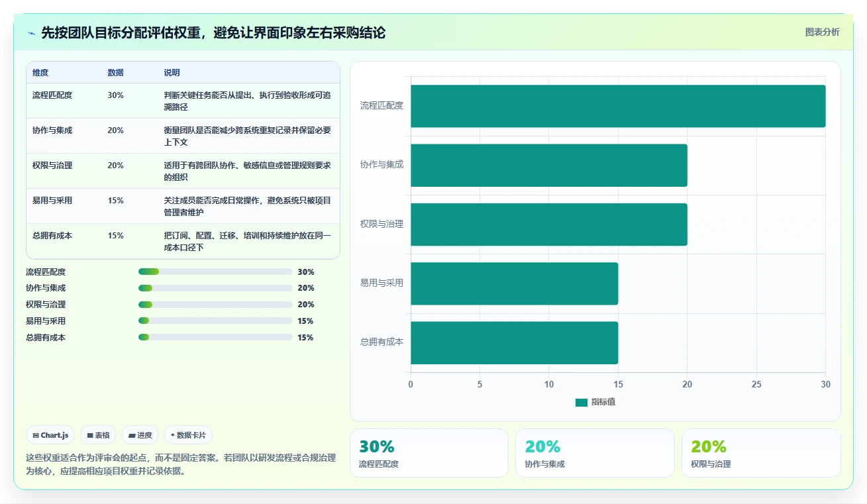Click the 协作与集成 progress bar

point(215,288)
